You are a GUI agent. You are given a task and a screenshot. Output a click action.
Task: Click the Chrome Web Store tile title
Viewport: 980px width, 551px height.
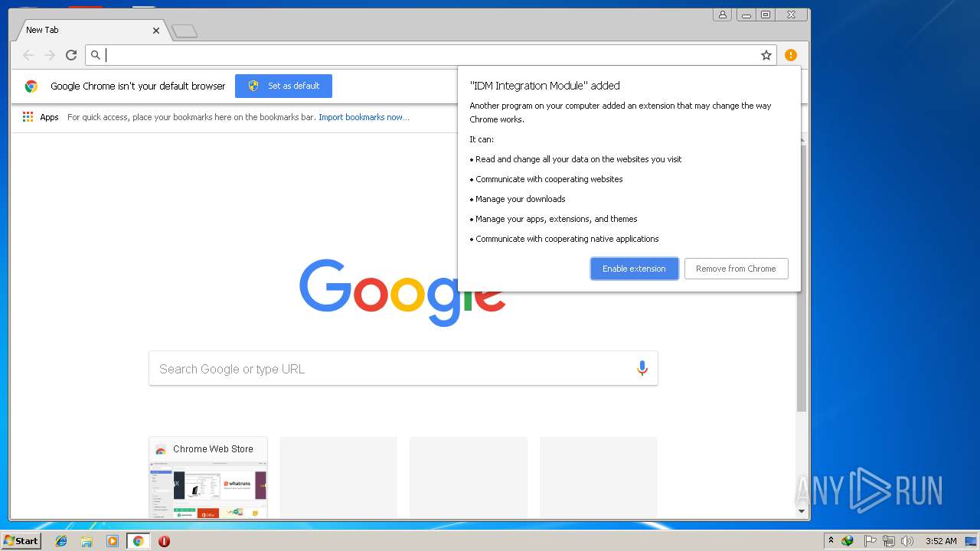coord(213,449)
